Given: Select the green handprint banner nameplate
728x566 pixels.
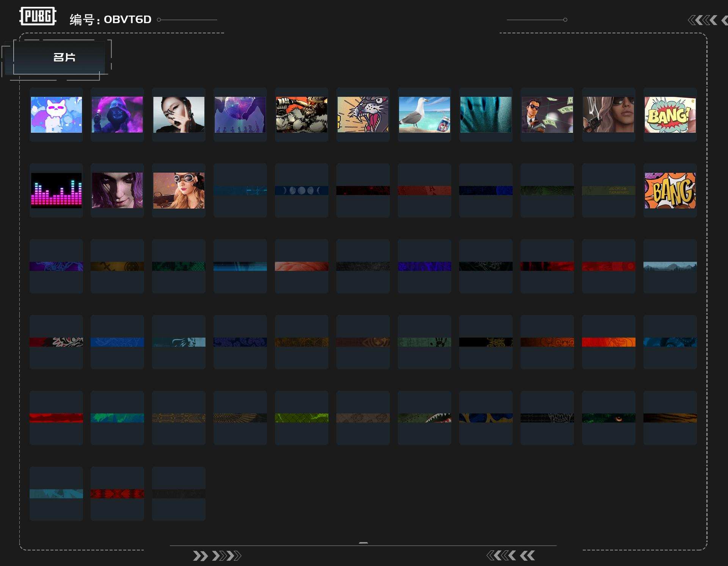Looking at the screenshot, I should click(x=424, y=342).
